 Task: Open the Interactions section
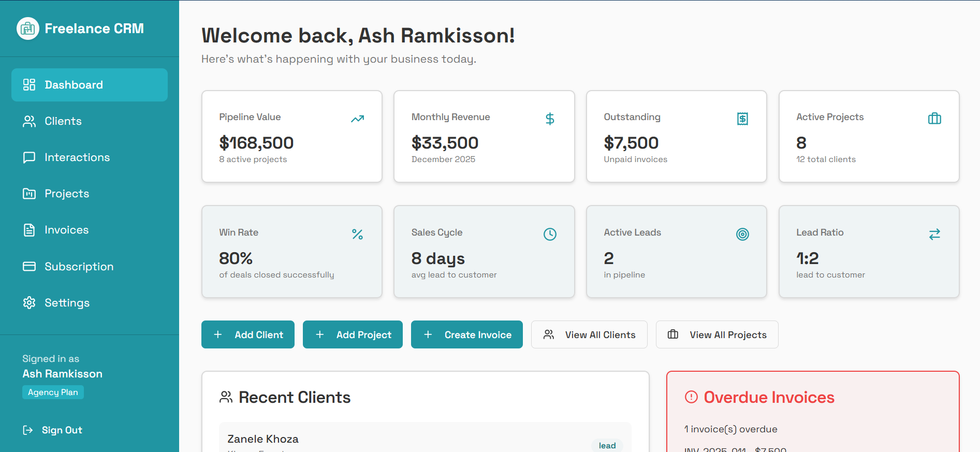[x=90, y=157]
